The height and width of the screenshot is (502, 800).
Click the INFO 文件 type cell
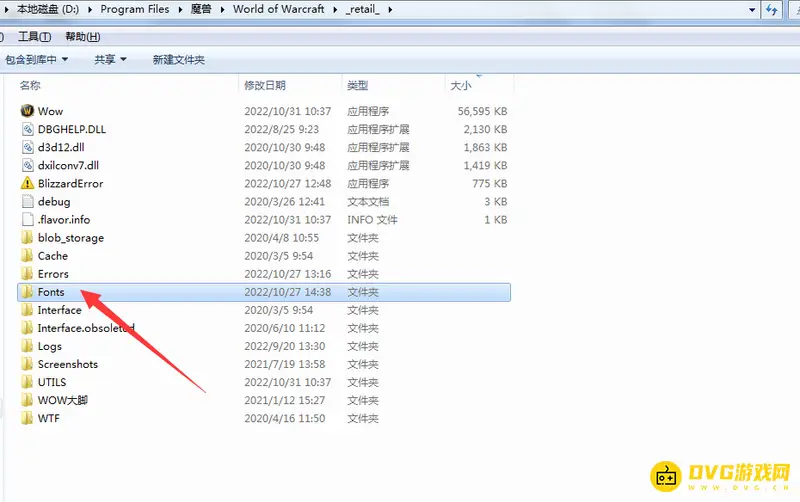[x=372, y=220]
